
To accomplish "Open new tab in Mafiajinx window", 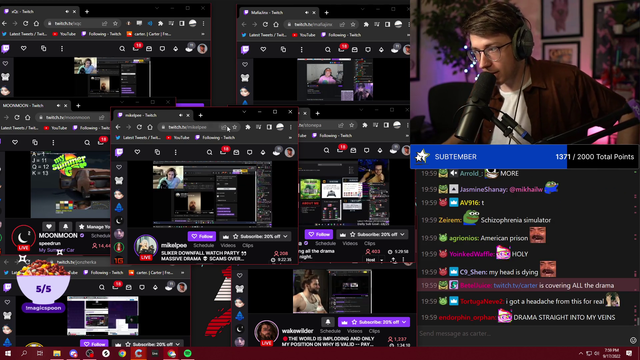I will 327,13.
